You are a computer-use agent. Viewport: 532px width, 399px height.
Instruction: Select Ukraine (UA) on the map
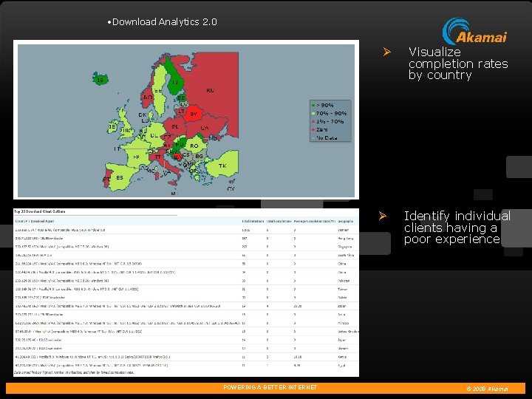tap(204, 128)
